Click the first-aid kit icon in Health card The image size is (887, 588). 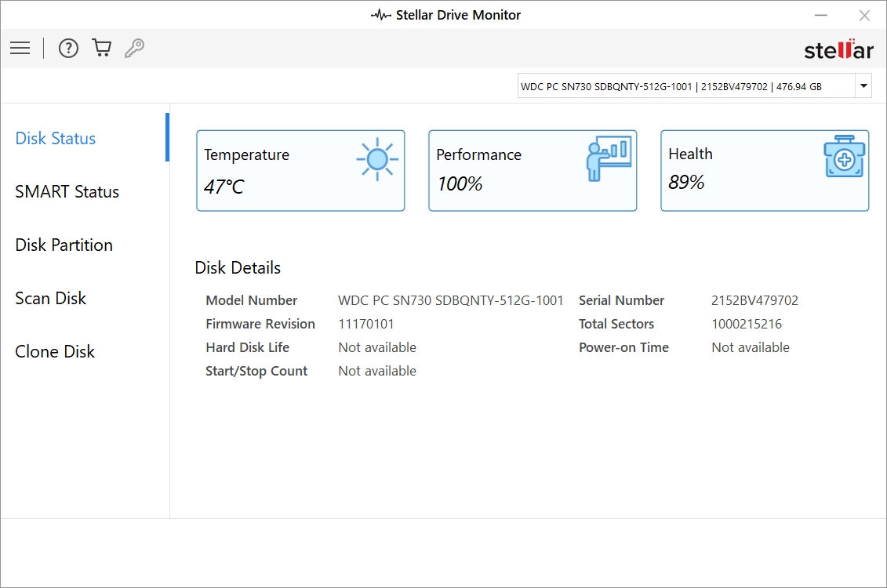click(844, 159)
